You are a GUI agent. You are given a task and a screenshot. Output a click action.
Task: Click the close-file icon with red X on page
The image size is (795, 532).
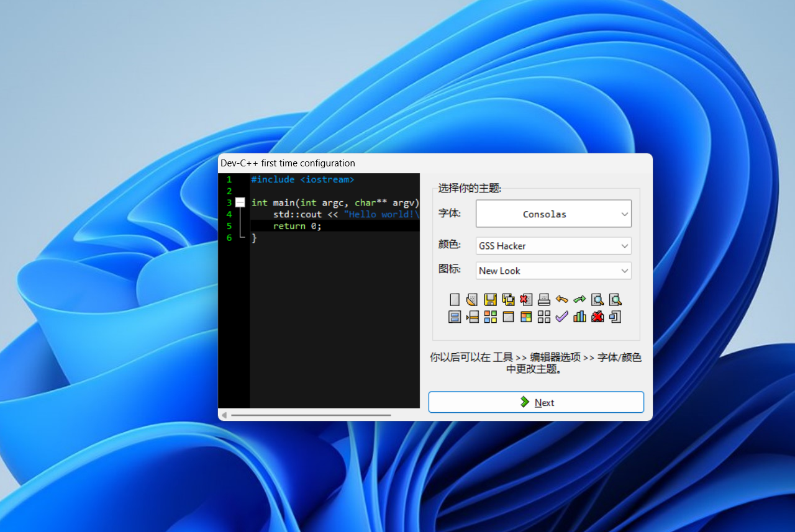click(526, 300)
